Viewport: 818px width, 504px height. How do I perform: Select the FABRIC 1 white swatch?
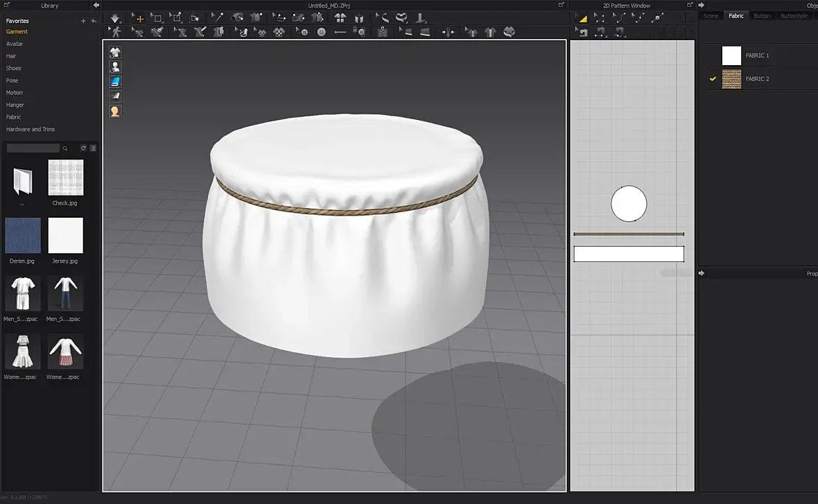click(x=731, y=55)
